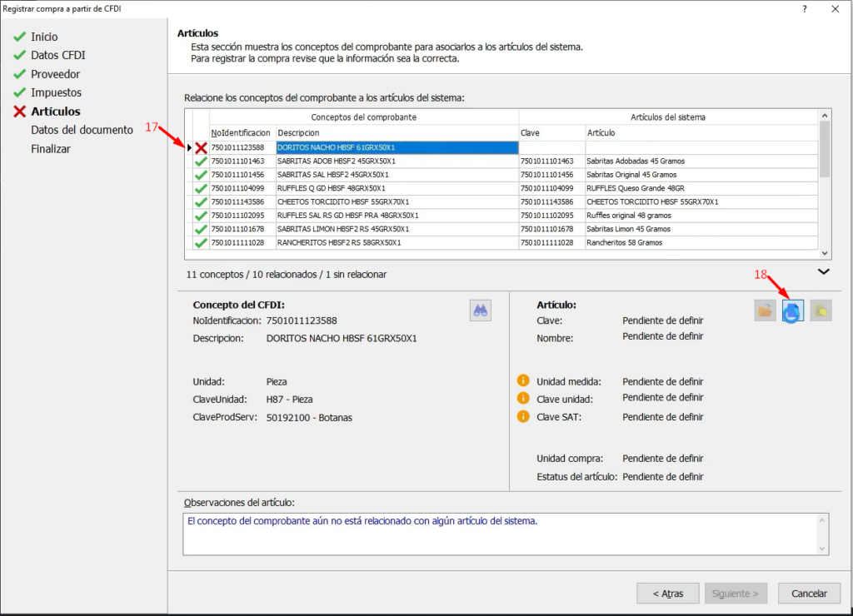Click the red X on the Doritos row
Image resolution: width=853 pixels, height=616 pixels.
201,147
